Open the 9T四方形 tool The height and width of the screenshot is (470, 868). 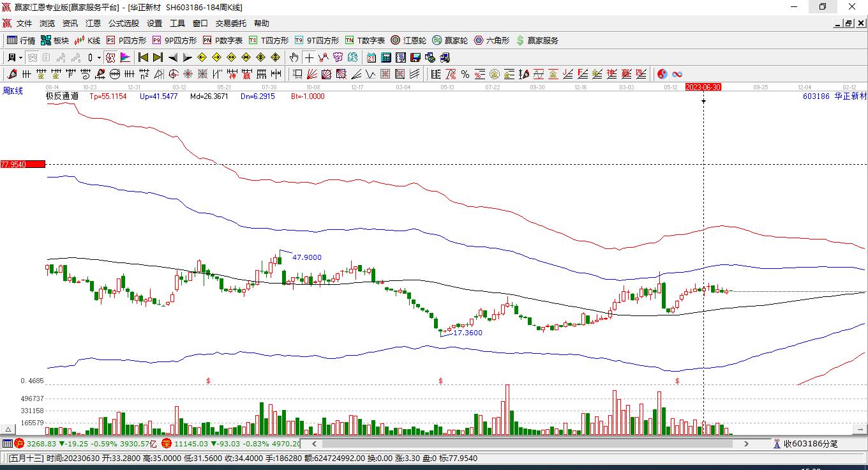[x=317, y=40]
